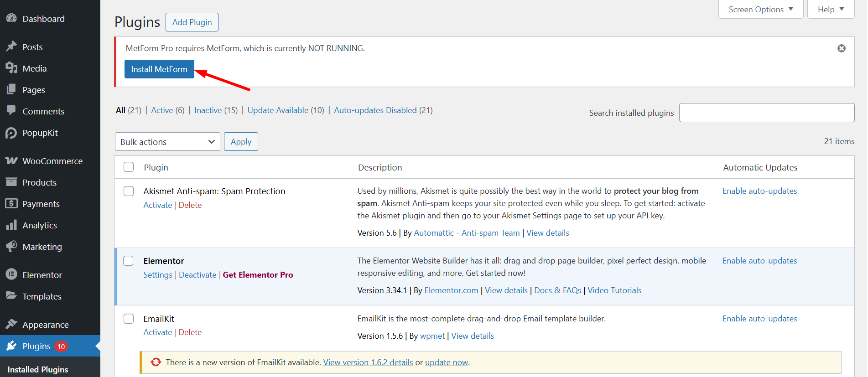
Task: Click the EmailKit update refresh icon
Action: [156, 362]
